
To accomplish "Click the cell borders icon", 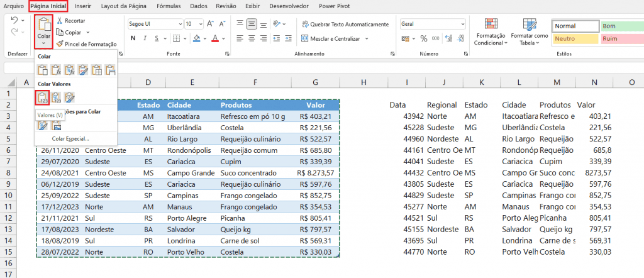I will click(176, 38).
